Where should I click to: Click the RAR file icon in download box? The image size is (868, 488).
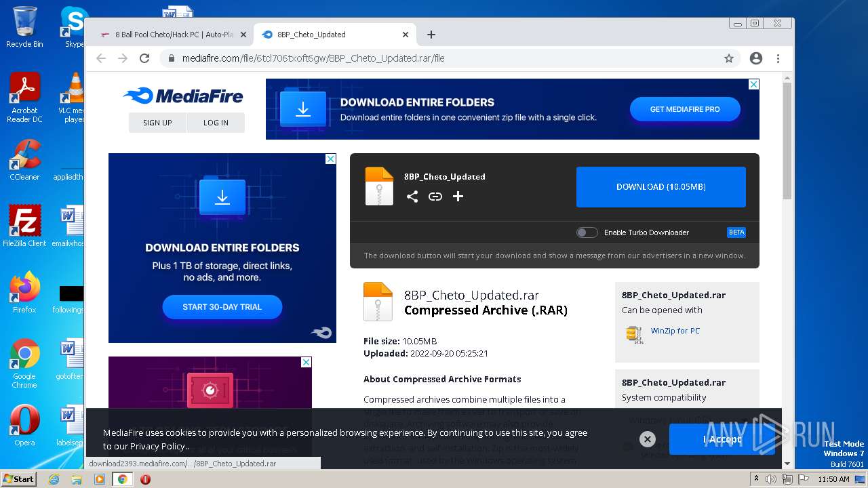[379, 186]
